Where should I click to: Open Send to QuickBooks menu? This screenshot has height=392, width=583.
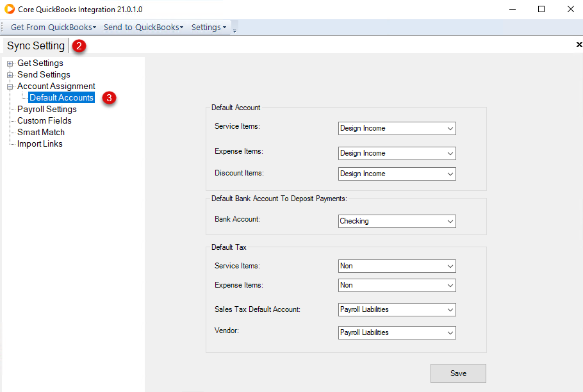(144, 27)
